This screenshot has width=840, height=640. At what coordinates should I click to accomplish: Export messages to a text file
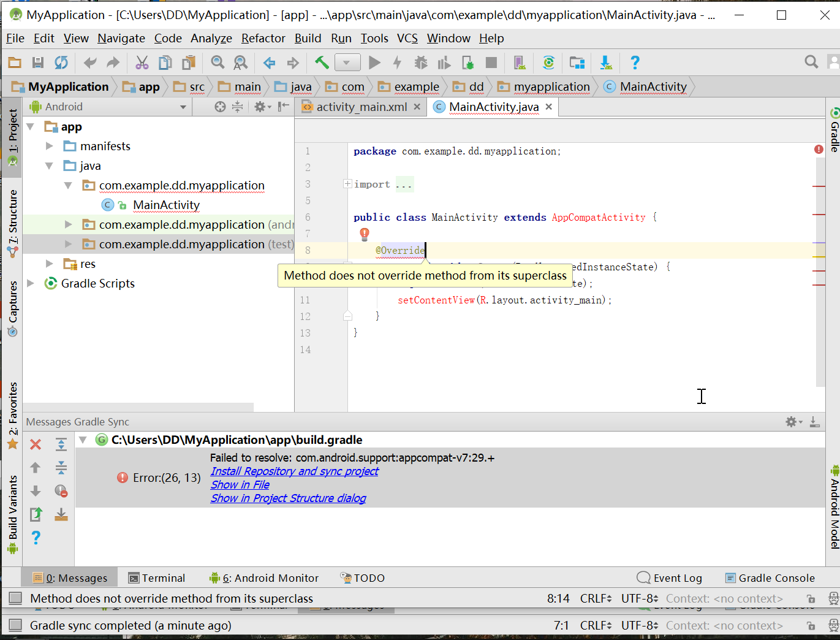(x=36, y=514)
